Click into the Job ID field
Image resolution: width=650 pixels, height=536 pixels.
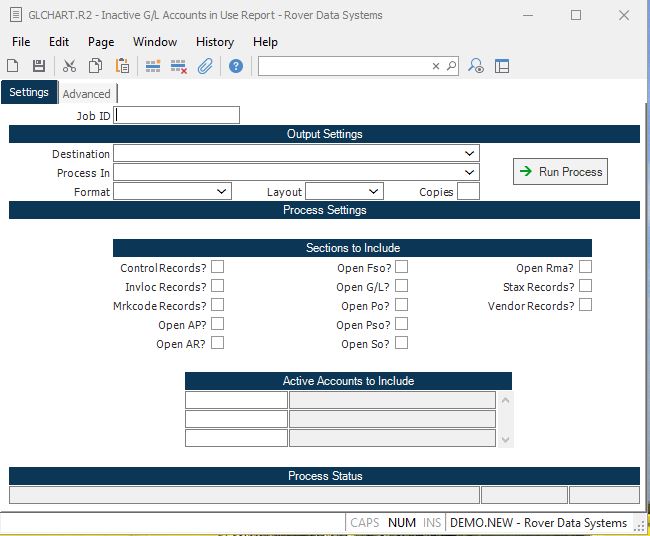coord(177,115)
